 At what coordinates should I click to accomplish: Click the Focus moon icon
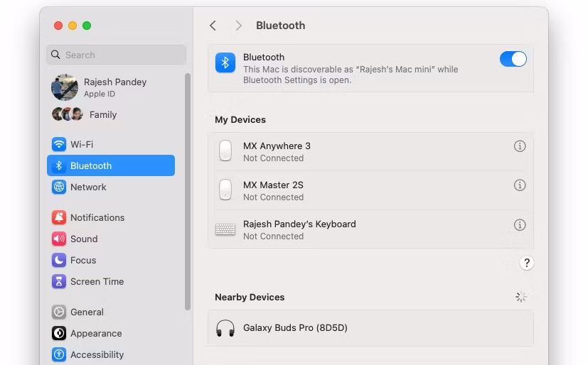[59, 260]
